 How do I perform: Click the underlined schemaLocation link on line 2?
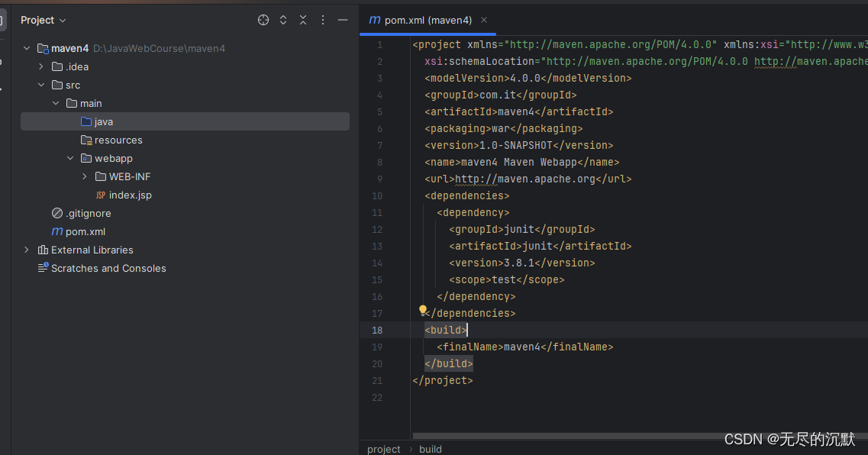pyautogui.click(x=811, y=61)
